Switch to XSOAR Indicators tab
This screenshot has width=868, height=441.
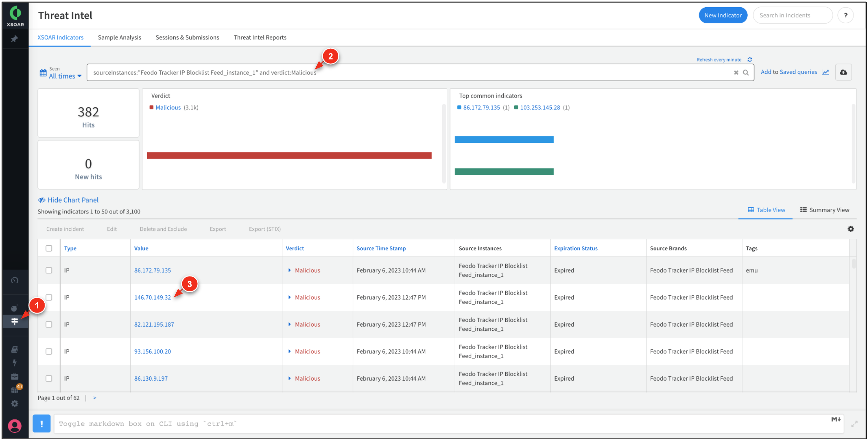tap(60, 37)
